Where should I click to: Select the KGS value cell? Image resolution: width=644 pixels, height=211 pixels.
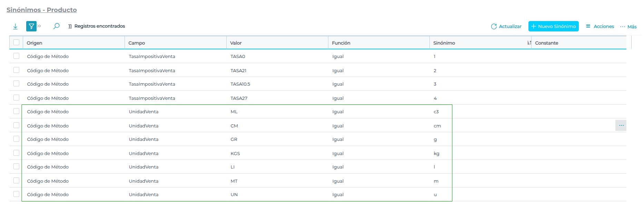pyautogui.click(x=235, y=153)
